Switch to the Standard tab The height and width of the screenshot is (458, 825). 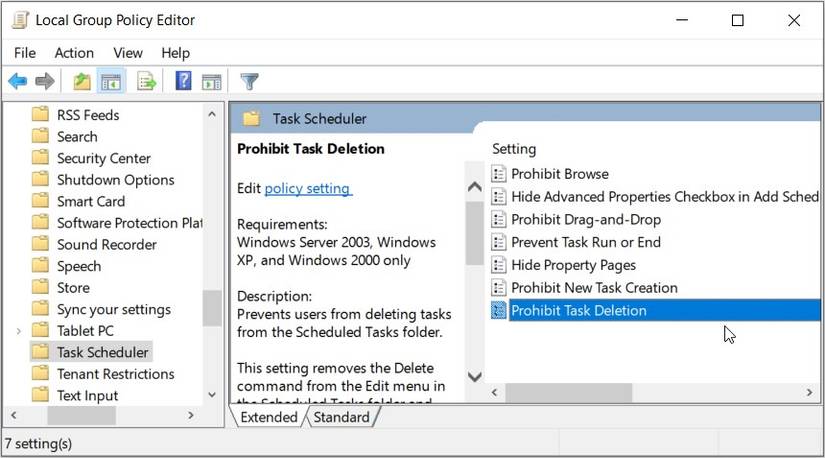click(x=341, y=417)
